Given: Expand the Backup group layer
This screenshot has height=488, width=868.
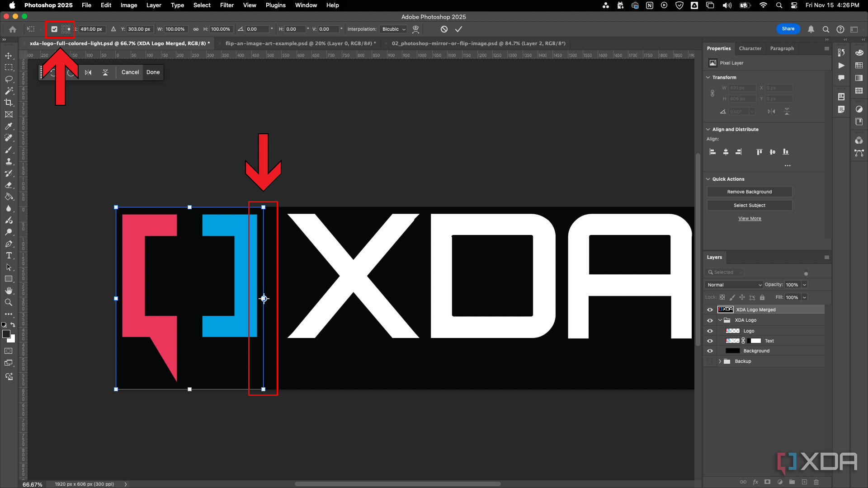Looking at the screenshot, I should pyautogui.click(x=720, y=361).
